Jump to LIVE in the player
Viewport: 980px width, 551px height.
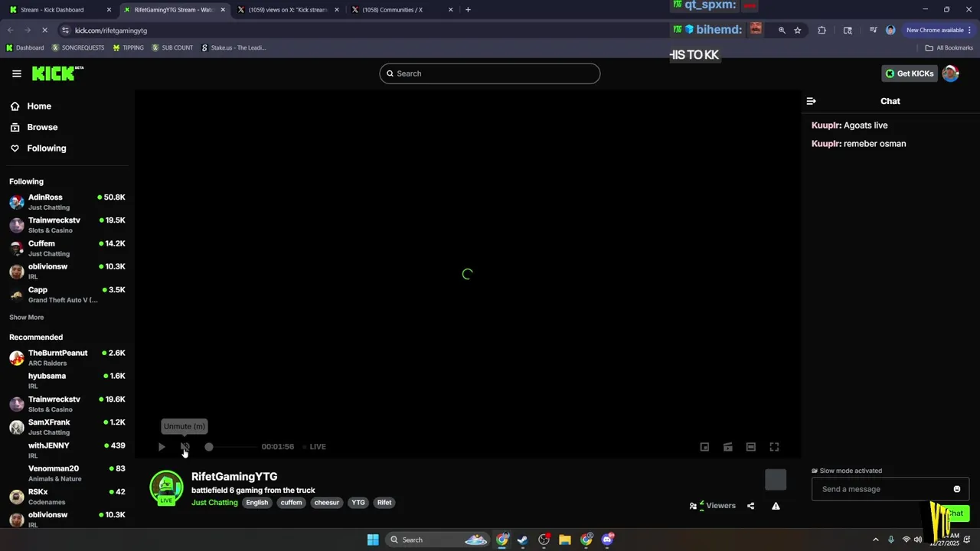(x=314, y=447)
